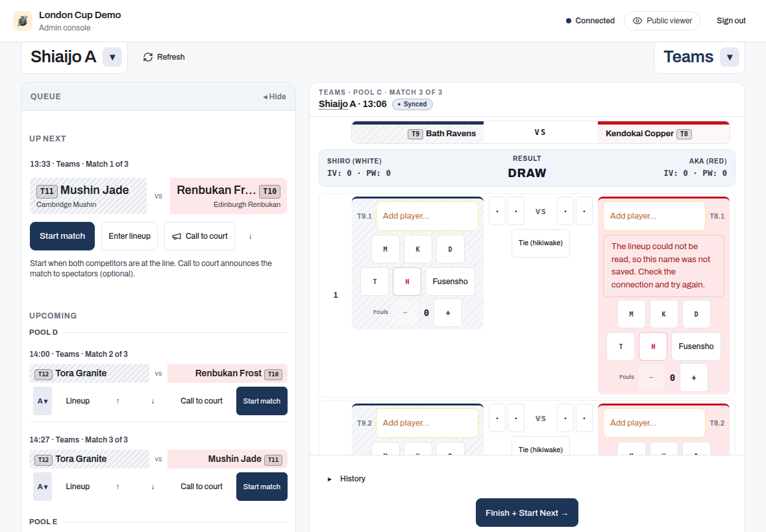
Task: Hide the queue panel
Action: click(275, 97)
